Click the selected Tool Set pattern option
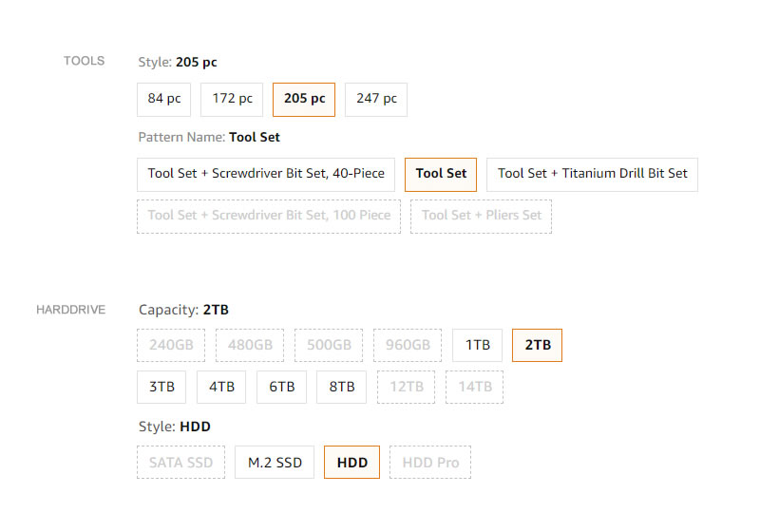 point(441,174)
